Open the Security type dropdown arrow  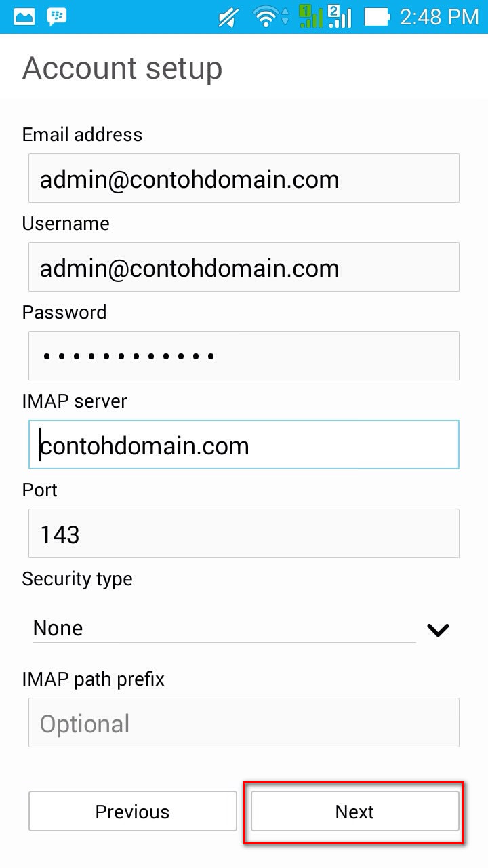(439, 630)
